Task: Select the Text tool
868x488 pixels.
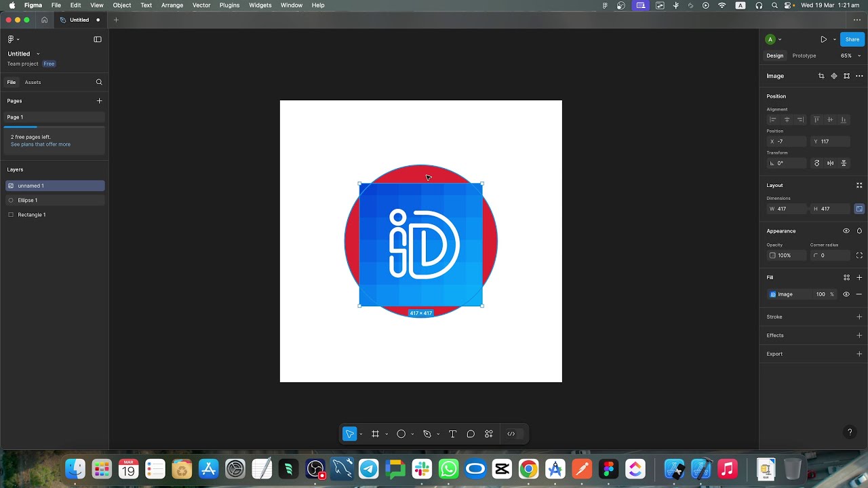Action: click(452, 434)
